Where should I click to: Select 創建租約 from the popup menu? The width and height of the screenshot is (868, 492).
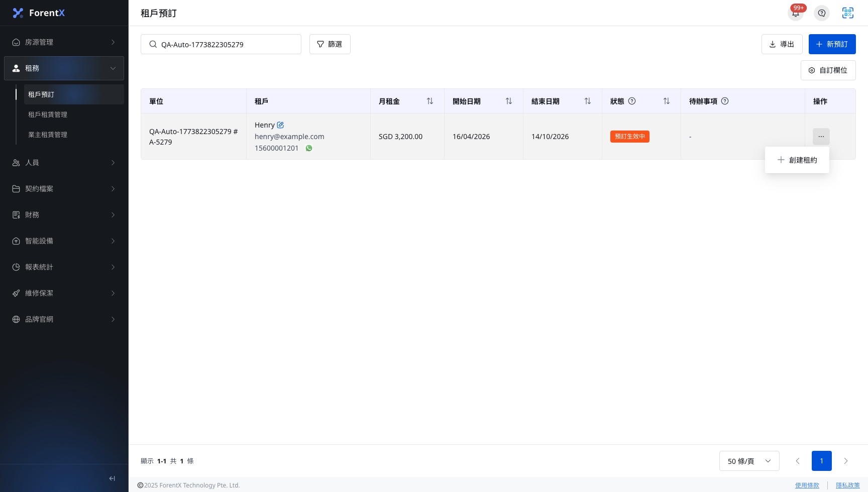coord(797,160)
